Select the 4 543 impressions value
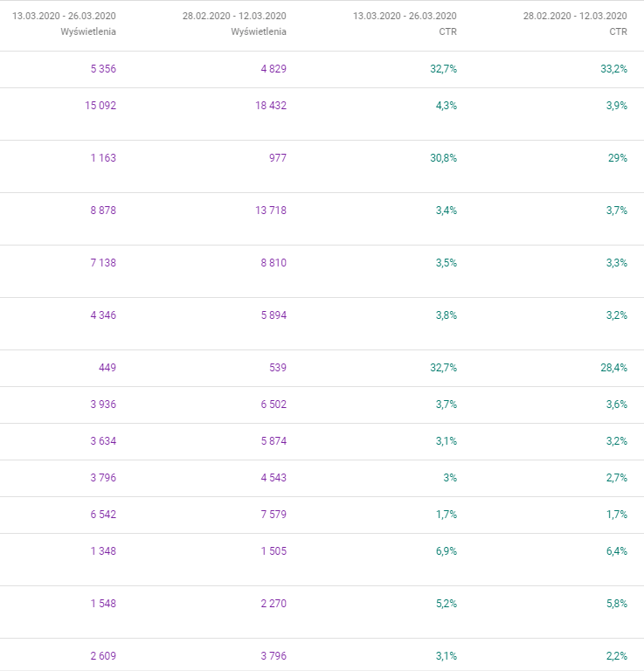 click(274, 478)
